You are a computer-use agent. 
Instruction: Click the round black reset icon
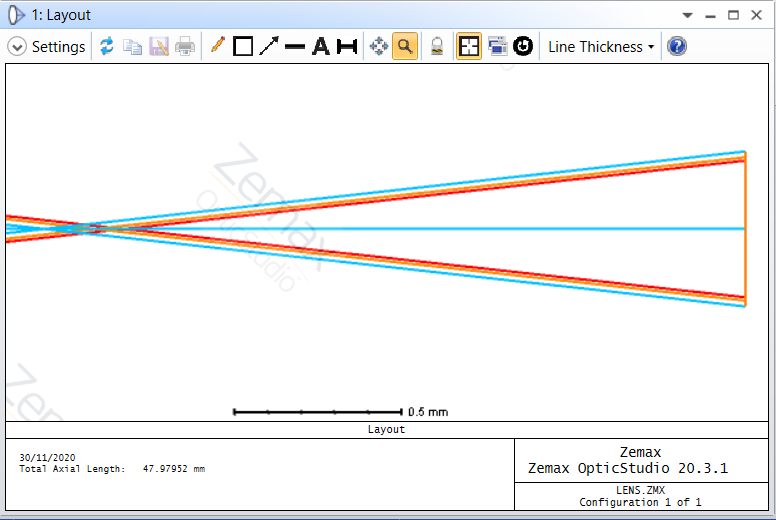point(523,47)
